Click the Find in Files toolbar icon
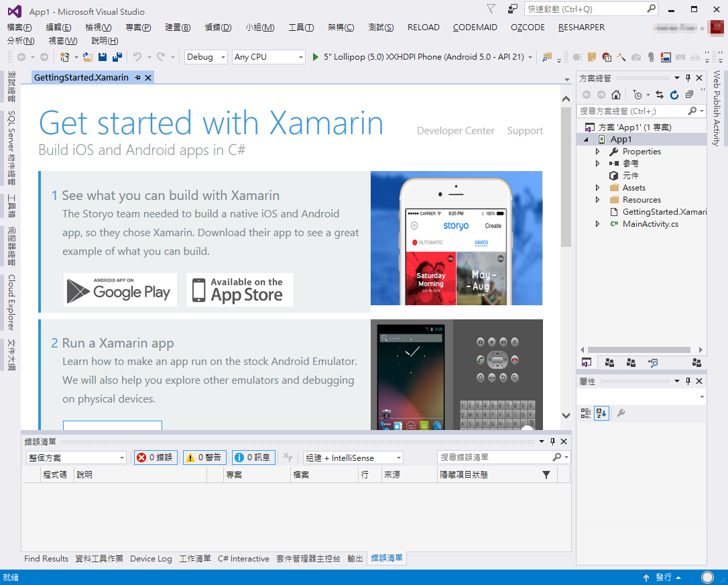Viewport: 728px width, 585px height. tap(547, 57)
